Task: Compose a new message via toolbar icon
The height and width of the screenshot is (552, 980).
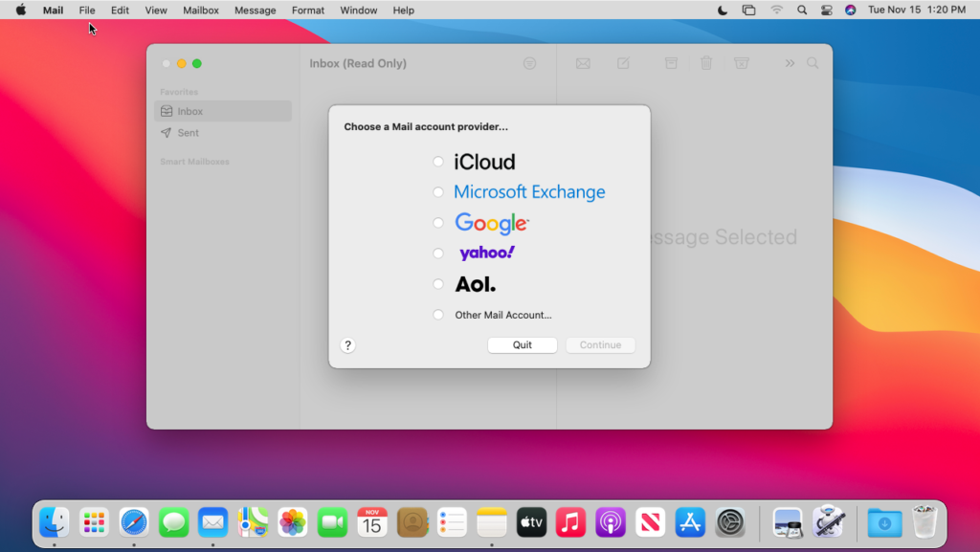Action: 623,63
